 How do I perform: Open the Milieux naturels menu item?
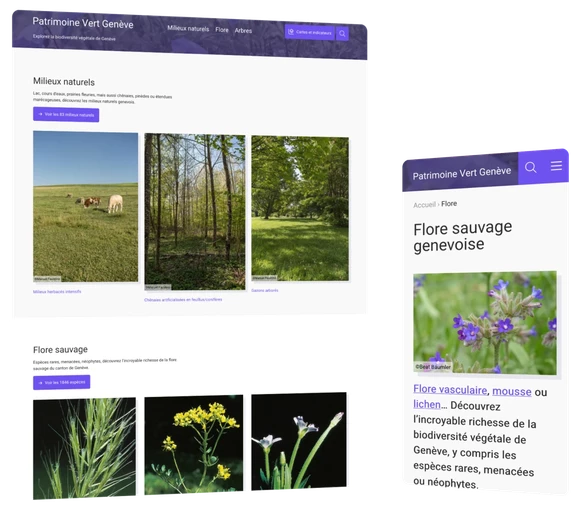coord(188,28)
